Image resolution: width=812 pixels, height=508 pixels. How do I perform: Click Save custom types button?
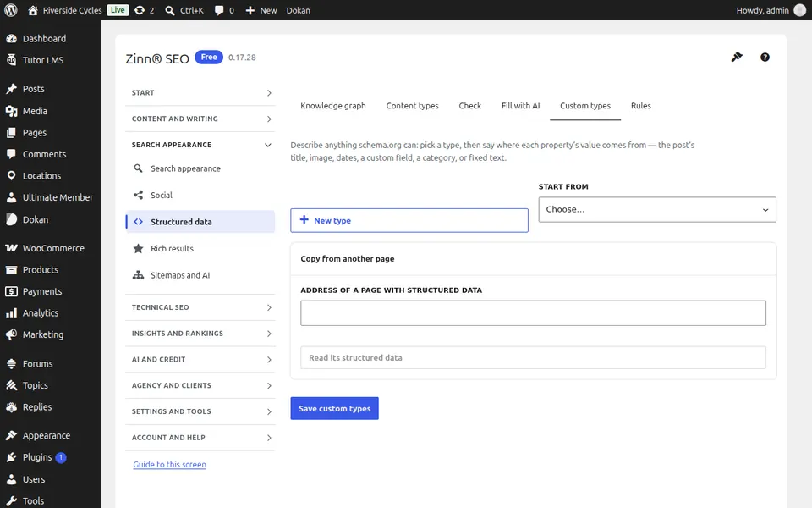coord(335,408)
